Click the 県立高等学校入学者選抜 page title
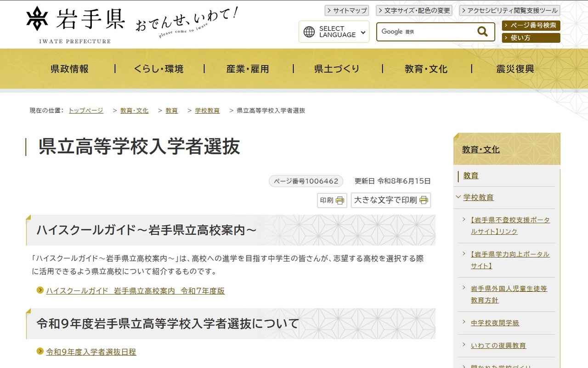 [x=139, y=147]
